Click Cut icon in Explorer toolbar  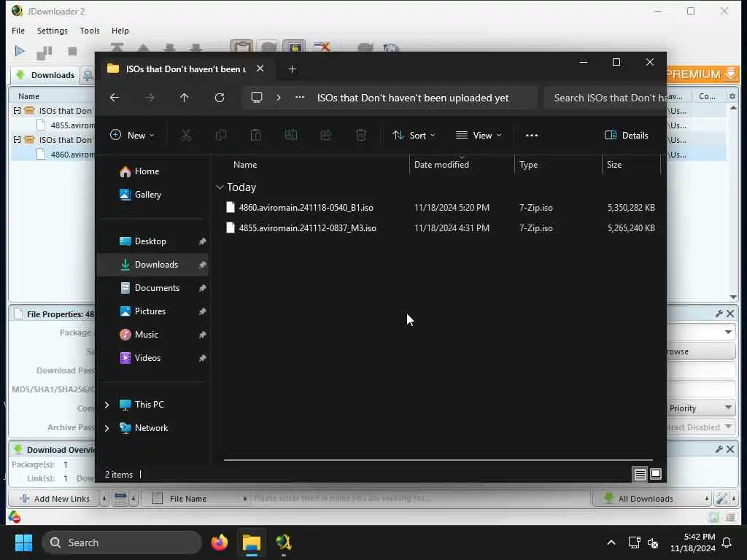(x=186, y=135)
